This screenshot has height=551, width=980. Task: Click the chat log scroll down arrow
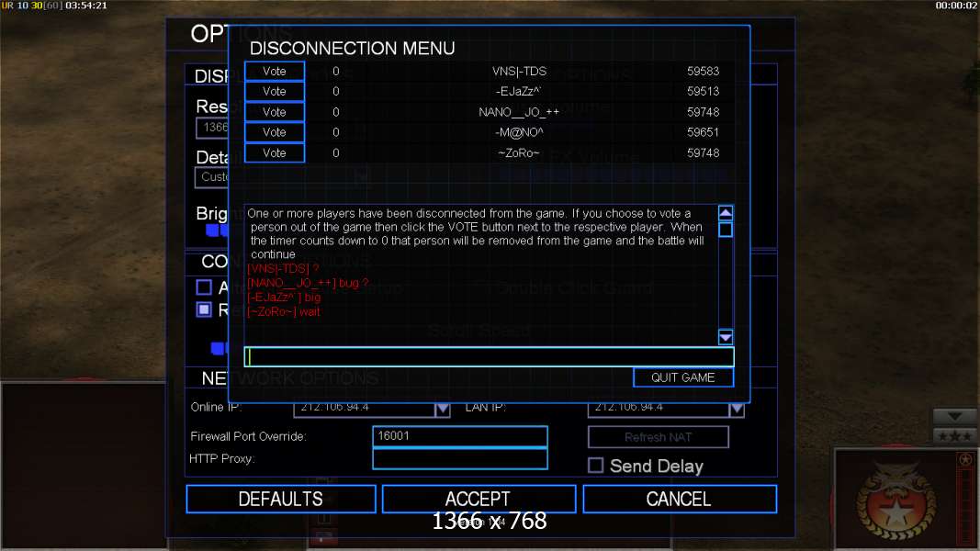(726, 337)
